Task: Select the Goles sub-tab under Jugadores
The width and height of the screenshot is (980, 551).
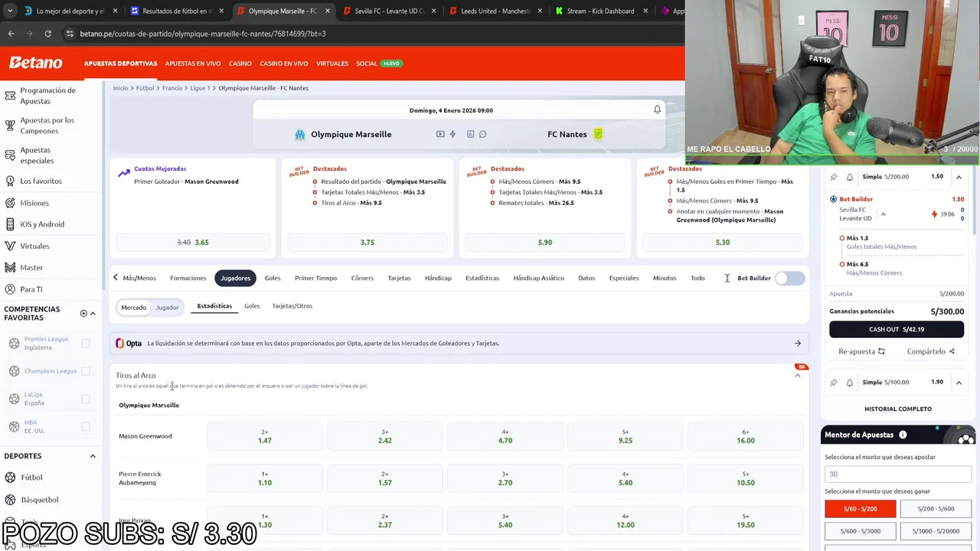Action: (252, 306)
